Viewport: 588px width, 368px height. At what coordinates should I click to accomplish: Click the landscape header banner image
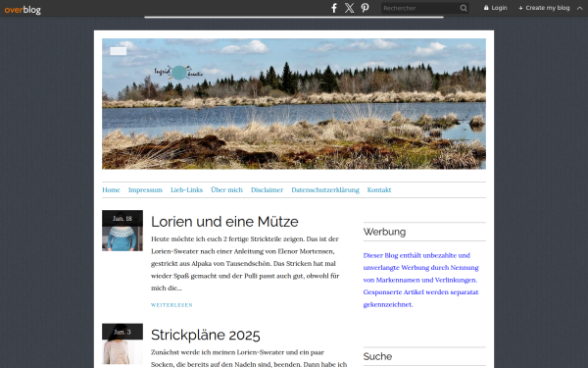(294, 104)
